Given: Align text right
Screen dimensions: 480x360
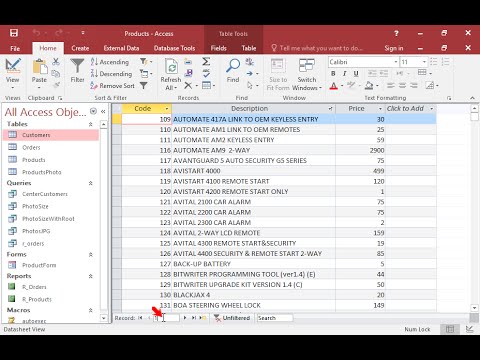Looking at the screenshot, I should point(414,86).
